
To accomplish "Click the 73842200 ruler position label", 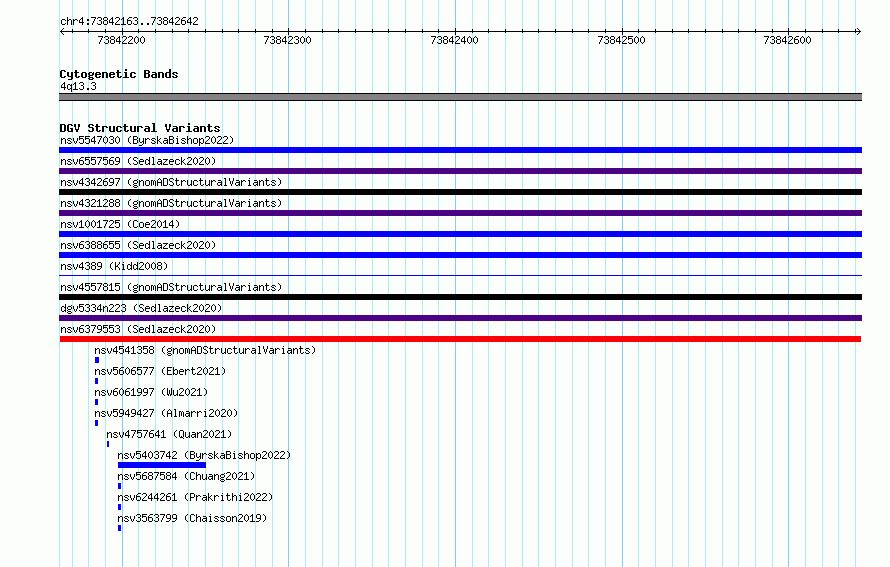I will [121, 40].
